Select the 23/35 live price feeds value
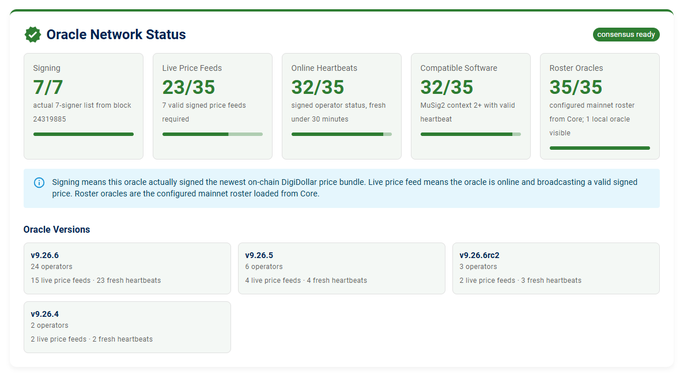 tap(189, 87)
